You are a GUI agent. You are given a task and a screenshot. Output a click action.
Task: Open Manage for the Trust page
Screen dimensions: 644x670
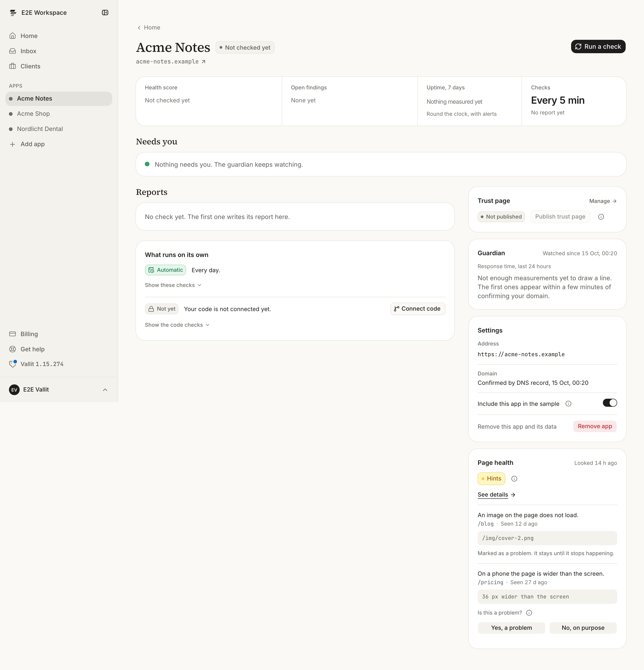click(x=603, y=201)
